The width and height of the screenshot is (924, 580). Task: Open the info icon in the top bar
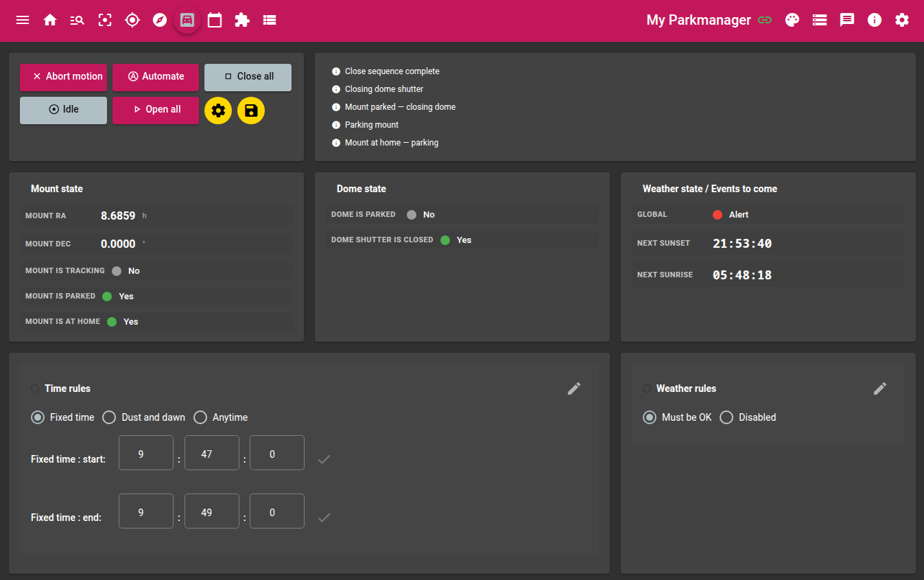click(875, 20)
